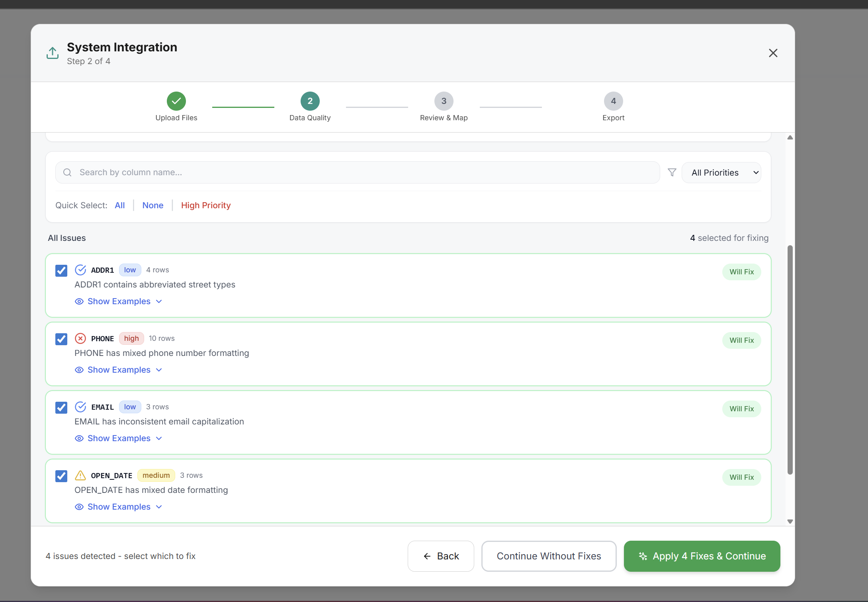868x602 pixels.
Task: Click the green checkmark Upload Files step
Action: (x=176, y=101)
